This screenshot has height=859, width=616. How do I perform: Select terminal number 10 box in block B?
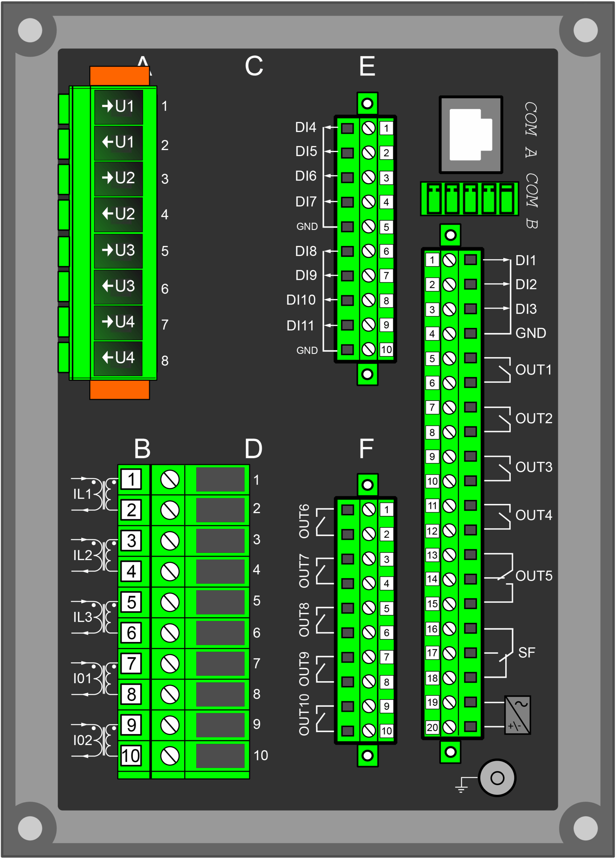(131, 756)
